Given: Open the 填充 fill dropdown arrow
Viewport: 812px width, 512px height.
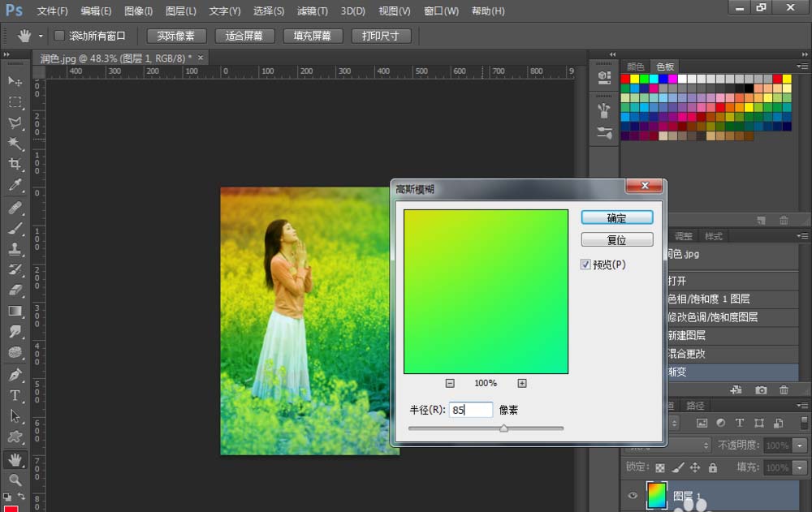Looking at the screenshot, I should (x=800, y=467).
